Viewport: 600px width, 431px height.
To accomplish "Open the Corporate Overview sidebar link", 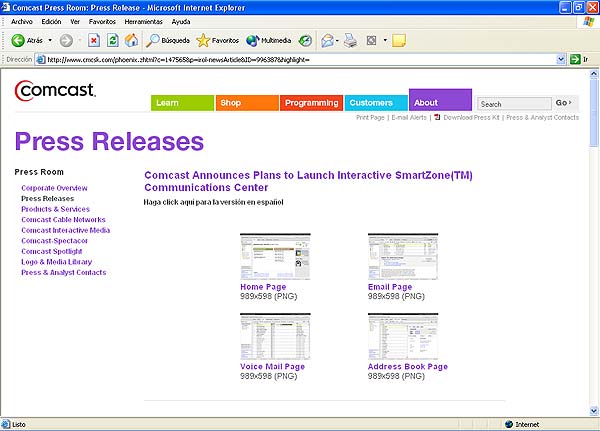I will 55,188.
